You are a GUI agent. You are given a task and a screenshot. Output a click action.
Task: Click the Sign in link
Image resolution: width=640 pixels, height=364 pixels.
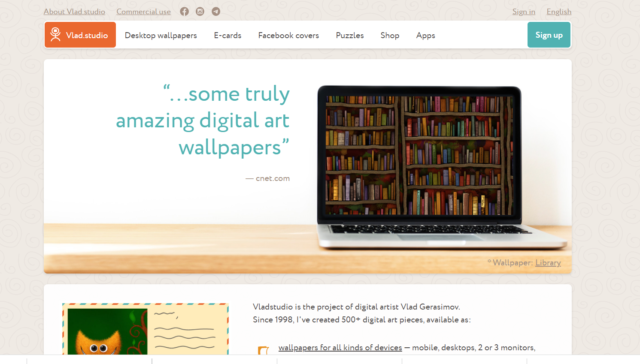524,12
